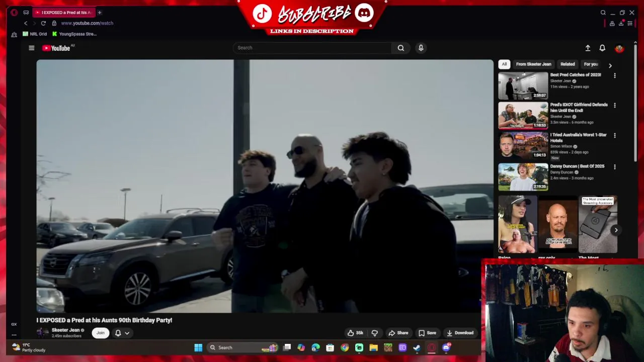Open sidebar setup icon left of bookmarks

[14, 34]
